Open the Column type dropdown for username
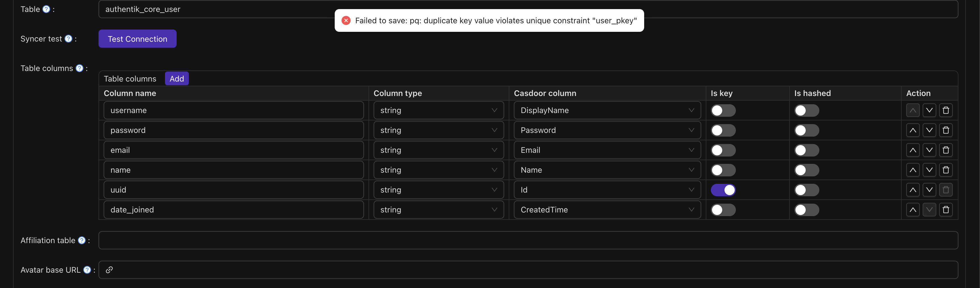 pos(439,110)
